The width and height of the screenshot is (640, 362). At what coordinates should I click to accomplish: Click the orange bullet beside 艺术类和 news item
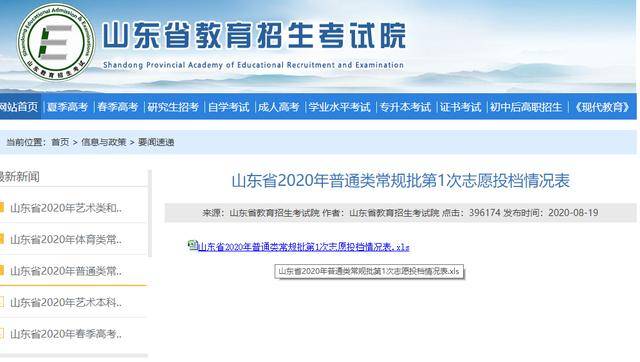[2, 207]
